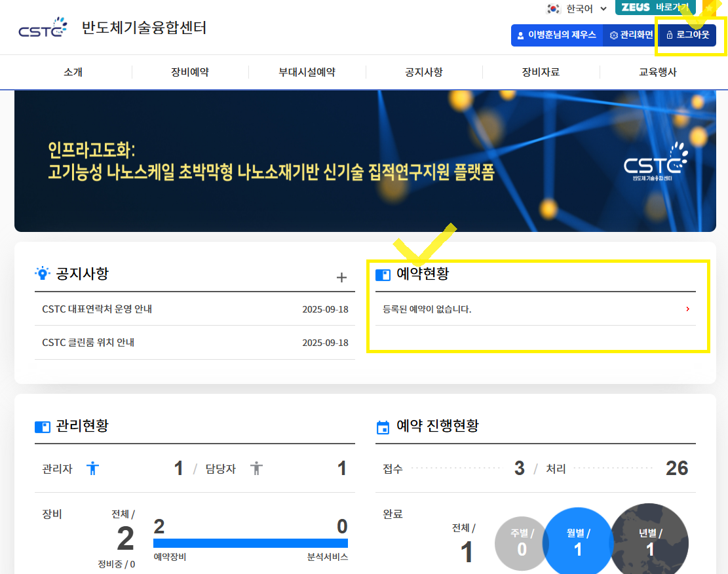
Task: Click the 예약현황 panel icon
Action: tap(383, 275)
